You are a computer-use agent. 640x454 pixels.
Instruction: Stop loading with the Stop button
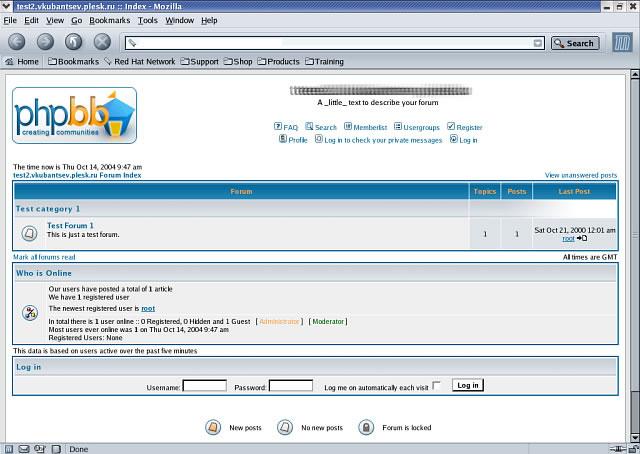point(102,42)
